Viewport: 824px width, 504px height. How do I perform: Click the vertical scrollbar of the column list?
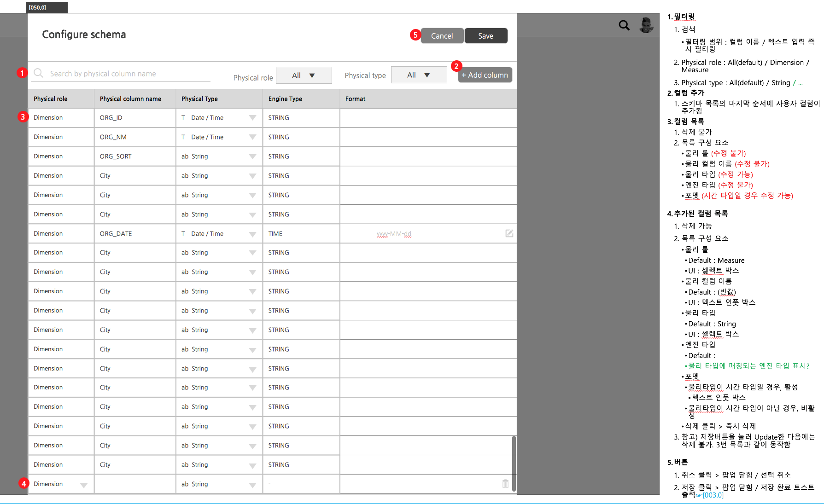click(x=514, y=463)
